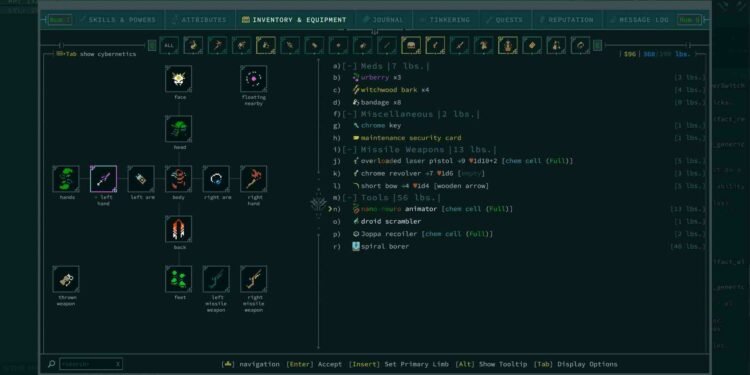Open the Journal tab
The width and height of the screenshot is (750, 375).
pos(383,20)
